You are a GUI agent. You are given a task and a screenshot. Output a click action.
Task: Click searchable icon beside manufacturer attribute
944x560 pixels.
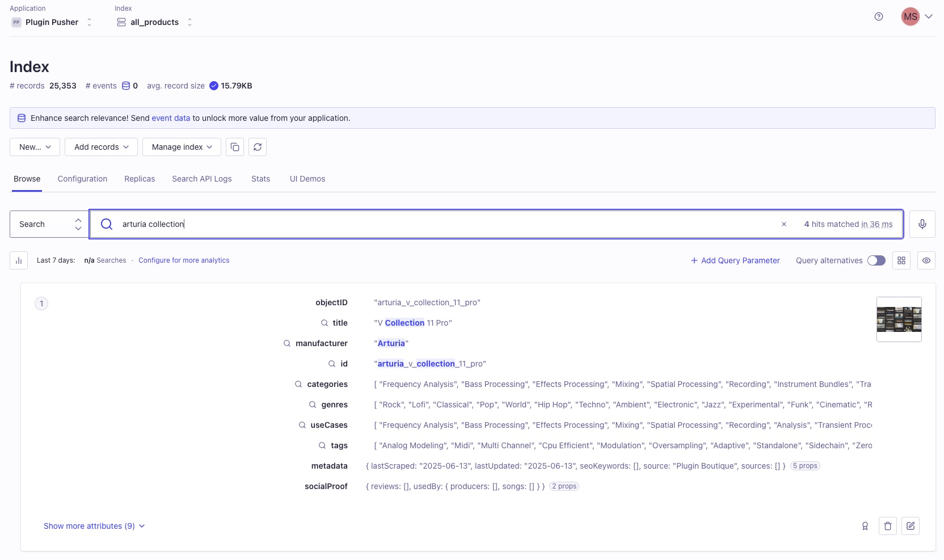287,343
